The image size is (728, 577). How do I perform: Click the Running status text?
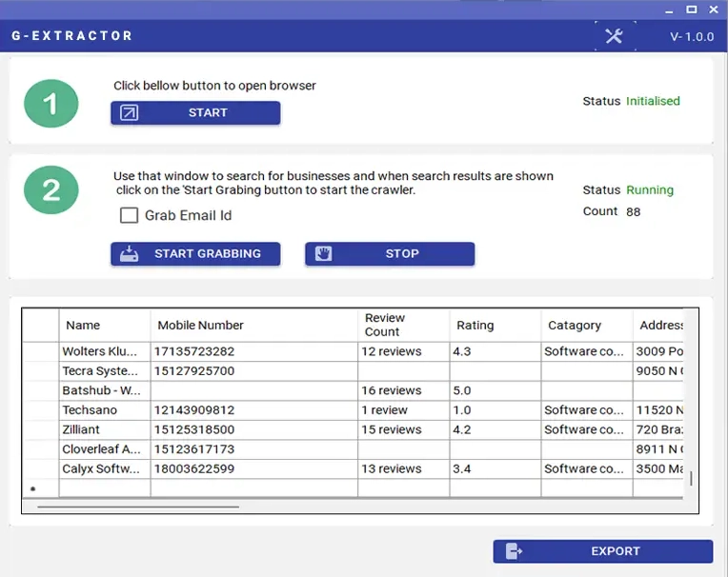coord(650,190)
